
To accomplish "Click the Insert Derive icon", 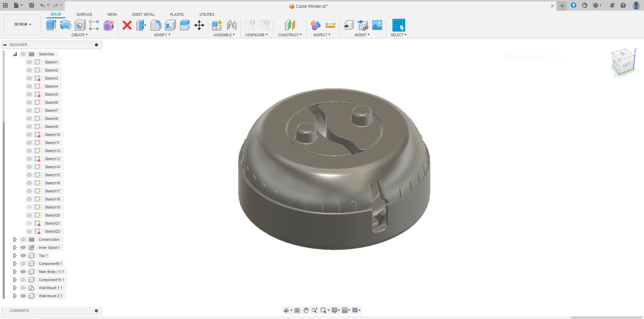I will 348,25.
